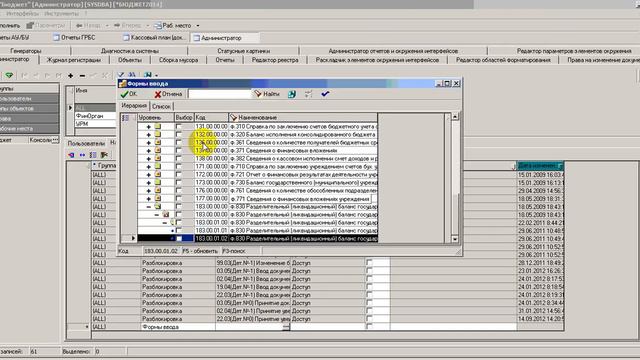Click the minus delete-record toolbar icon

tap(82, 76)
